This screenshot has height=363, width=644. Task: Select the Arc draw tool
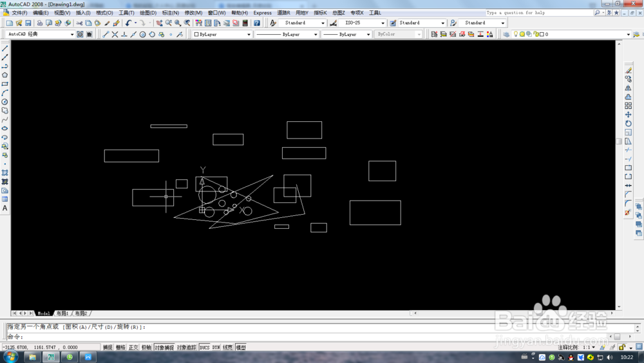[x=5, y=93]
